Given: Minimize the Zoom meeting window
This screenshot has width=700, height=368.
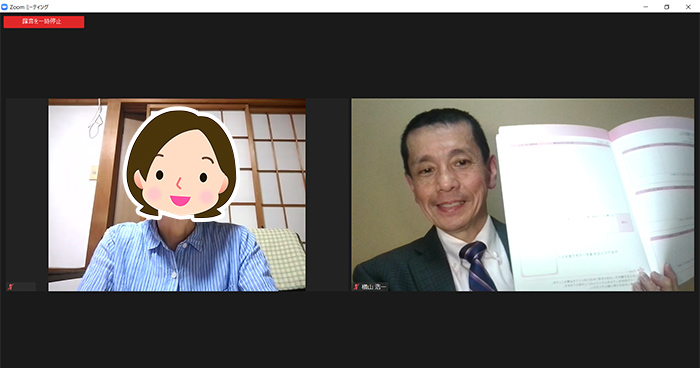Looking at the screenshot, I should click(646, 7).
